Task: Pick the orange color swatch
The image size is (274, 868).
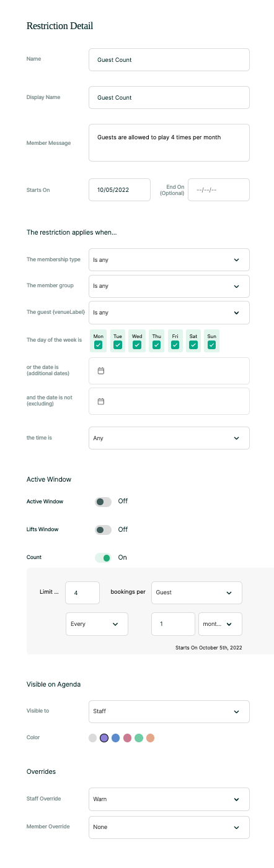Action: (x=150, y=738)
